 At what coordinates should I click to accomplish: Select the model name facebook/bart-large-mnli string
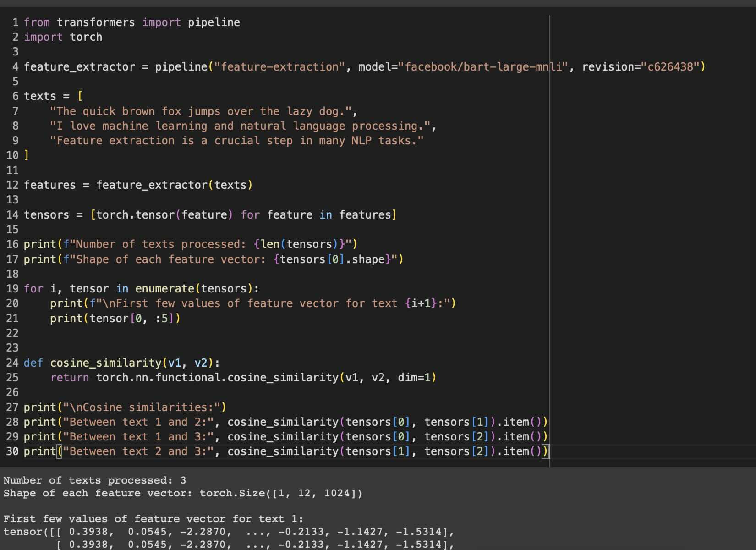[x=481, y=66]
